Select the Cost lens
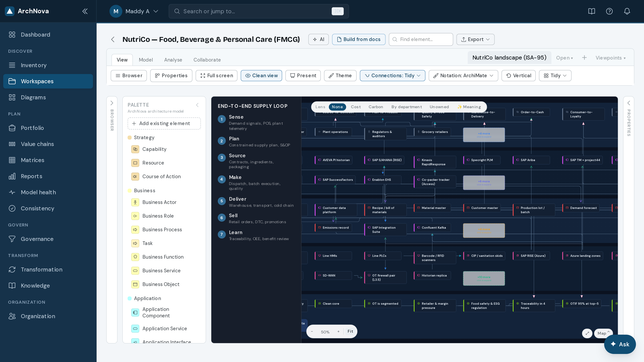Screen dimensions: 644x362 tap(356, 107)
